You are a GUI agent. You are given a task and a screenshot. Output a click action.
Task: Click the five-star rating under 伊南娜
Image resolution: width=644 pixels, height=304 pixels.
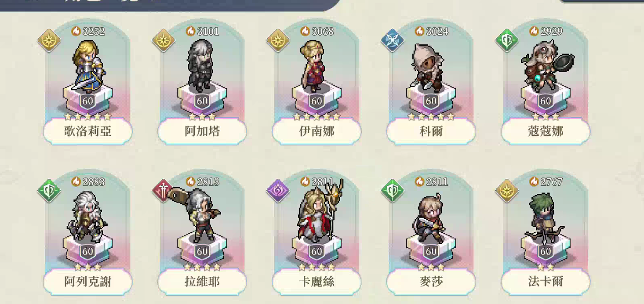click(x=317, y=117)
